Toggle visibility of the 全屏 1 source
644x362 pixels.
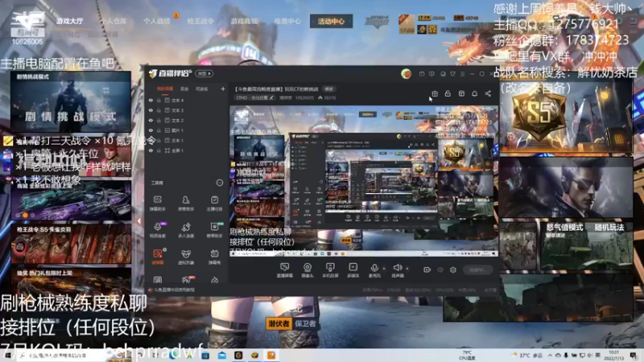tap(151, 150)
